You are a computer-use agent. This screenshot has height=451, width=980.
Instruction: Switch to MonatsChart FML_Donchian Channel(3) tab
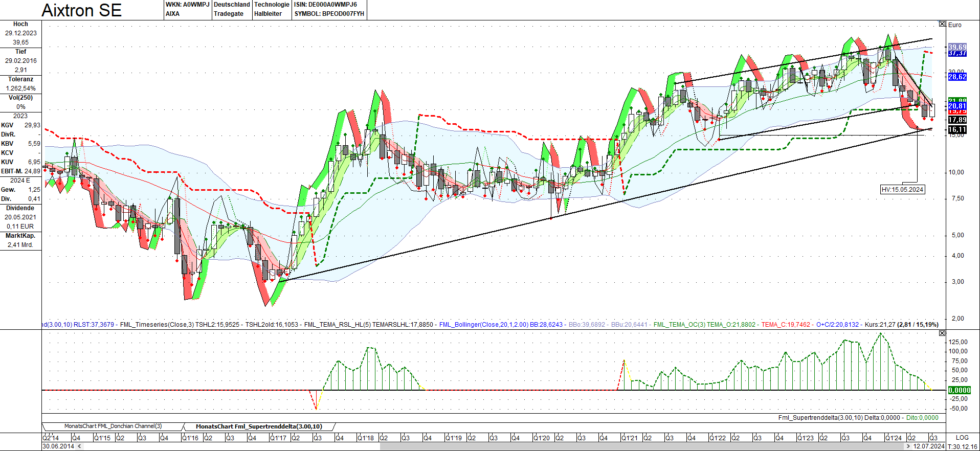(113, 426)
